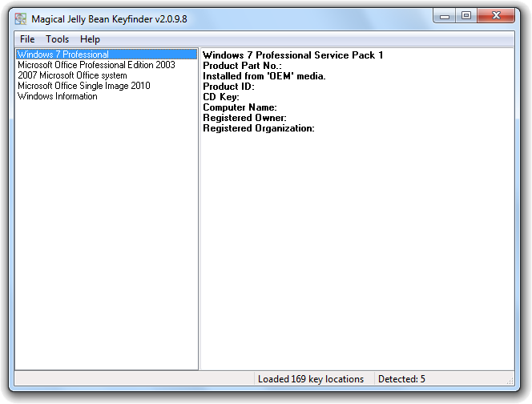Open the Tools menu
Screen dimensions: 532x404
pyautogui.click(x=58, y=39)
